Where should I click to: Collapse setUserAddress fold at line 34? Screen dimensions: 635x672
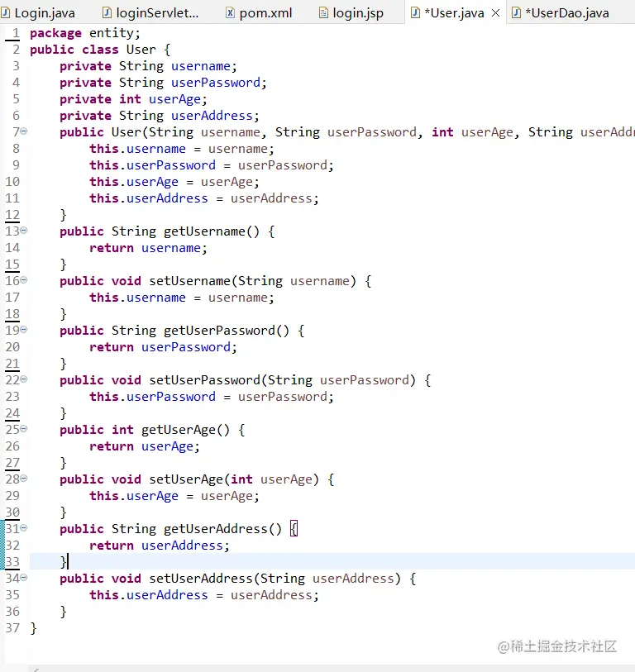[x=24, y=577]
